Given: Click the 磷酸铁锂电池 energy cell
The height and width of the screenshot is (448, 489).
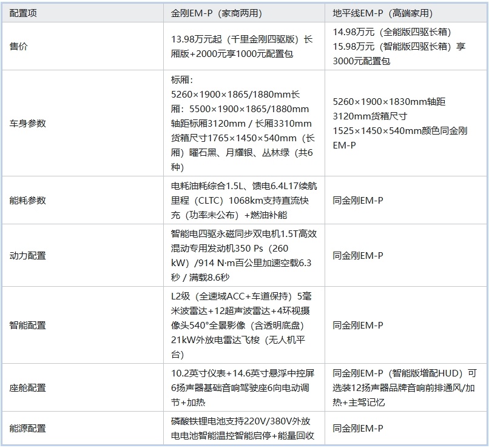Looking at the screenshot, I should click(243, 429).
